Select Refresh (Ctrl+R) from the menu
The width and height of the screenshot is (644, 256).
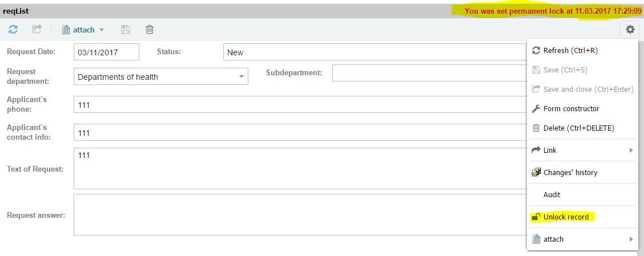pos(570,51)
